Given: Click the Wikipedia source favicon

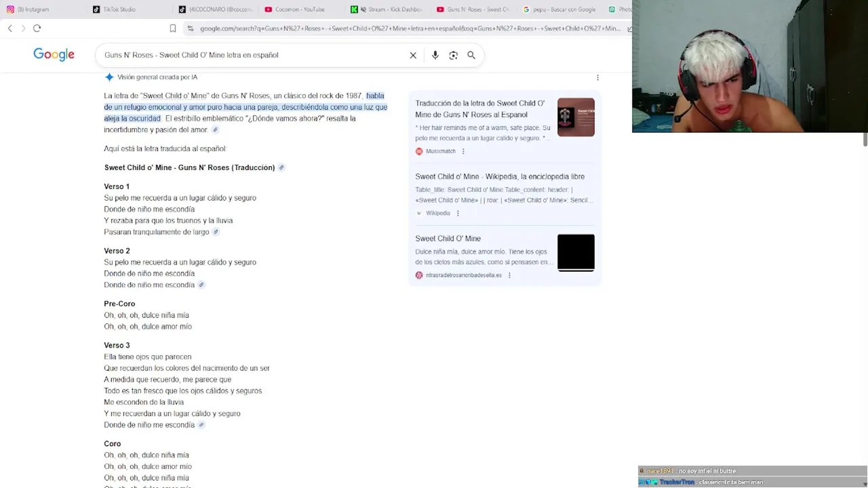Looking at the screenshot, I should click(419, 213).
